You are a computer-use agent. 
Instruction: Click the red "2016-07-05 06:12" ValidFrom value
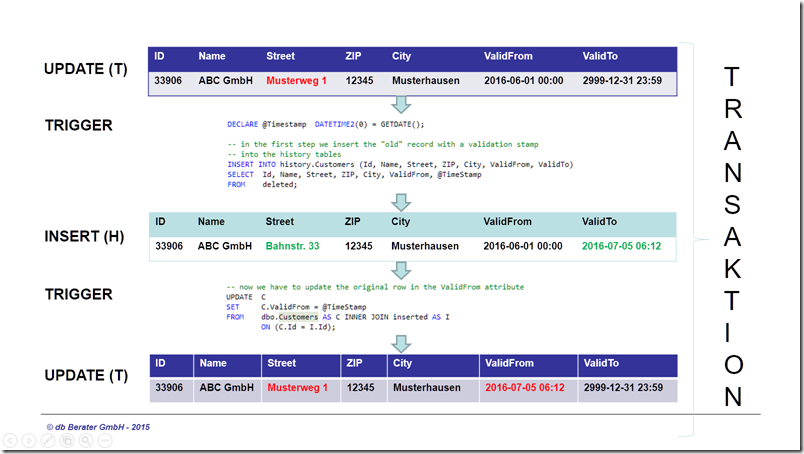(525, 388)
